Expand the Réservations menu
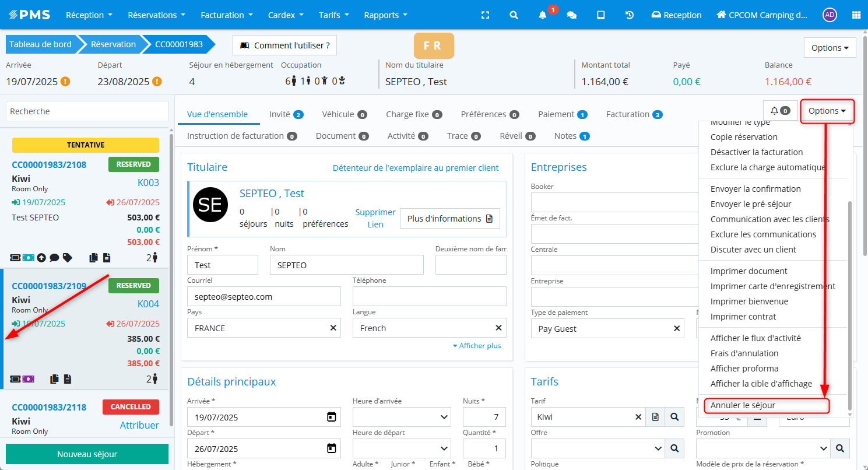Screen dimensions: 868x470 click(x=156, y=15)
